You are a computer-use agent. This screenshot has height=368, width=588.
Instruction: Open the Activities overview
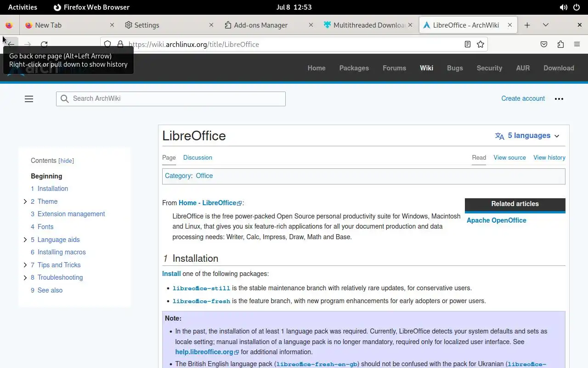tap(23, 7)
